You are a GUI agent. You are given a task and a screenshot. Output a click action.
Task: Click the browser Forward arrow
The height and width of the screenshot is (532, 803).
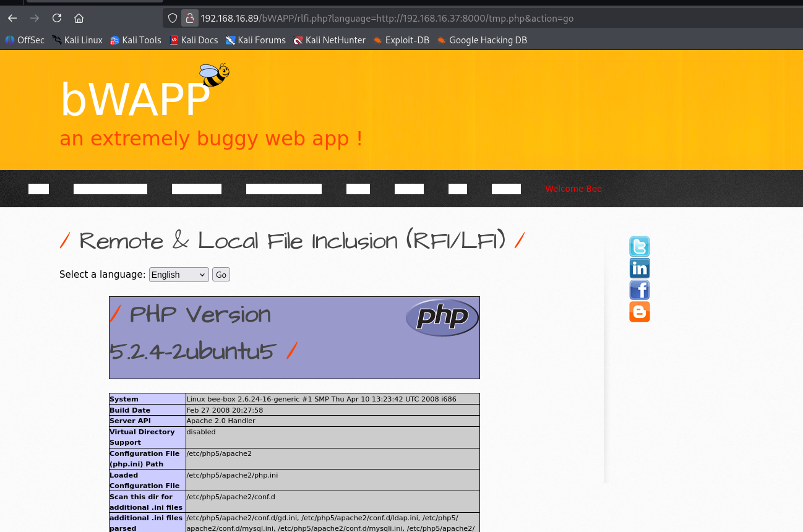point(35,18)
